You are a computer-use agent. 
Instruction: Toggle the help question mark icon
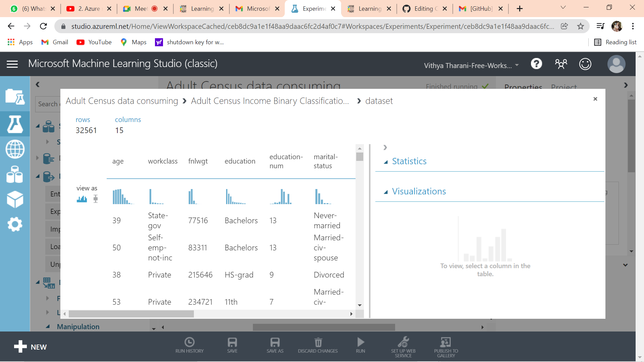(x=536, y=64)
